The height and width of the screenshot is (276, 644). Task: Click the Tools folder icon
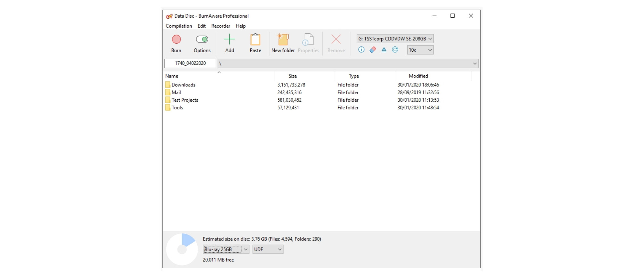point(168,108)
